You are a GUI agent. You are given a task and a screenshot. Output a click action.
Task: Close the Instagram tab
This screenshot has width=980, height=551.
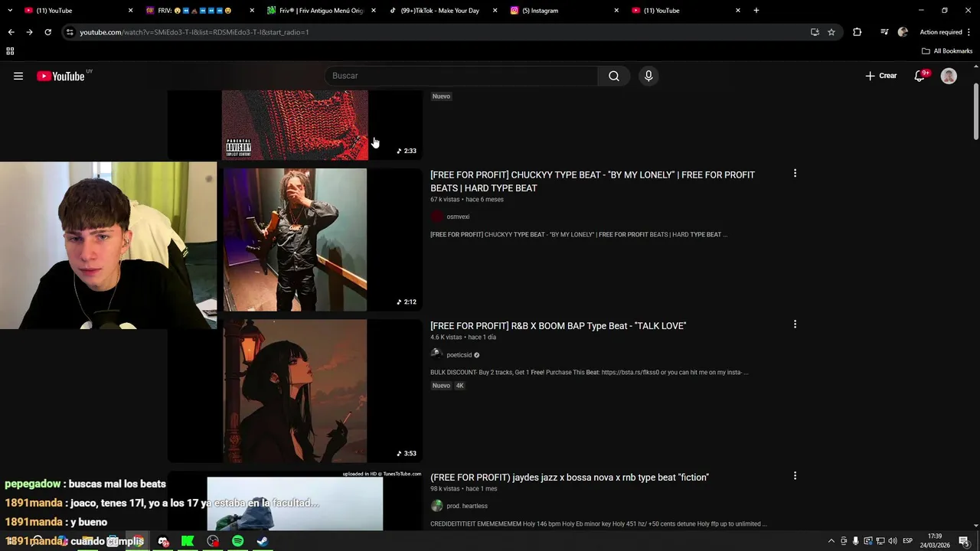[616, 11]
